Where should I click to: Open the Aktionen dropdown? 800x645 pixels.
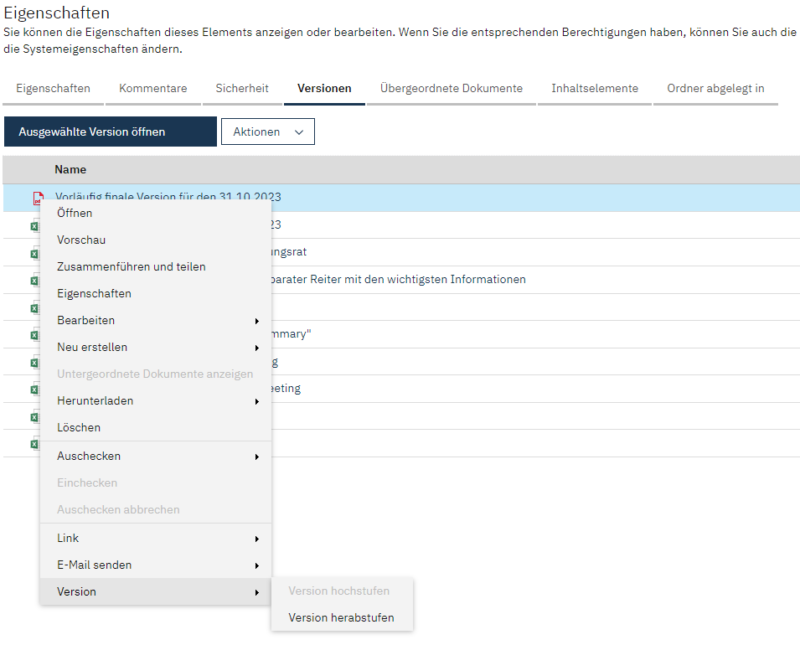click(x=267, y=132)
